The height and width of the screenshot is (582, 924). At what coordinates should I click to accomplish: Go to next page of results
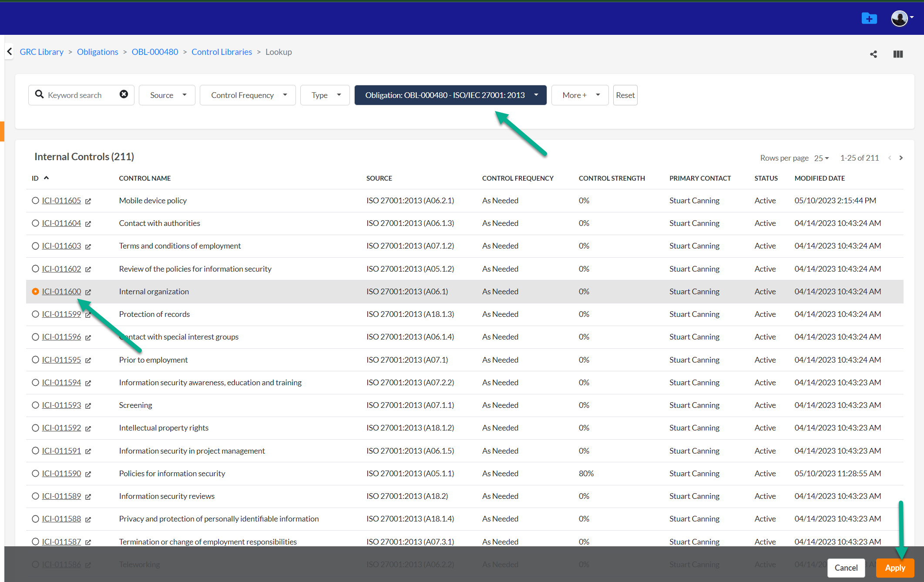[x=901, y=158]
